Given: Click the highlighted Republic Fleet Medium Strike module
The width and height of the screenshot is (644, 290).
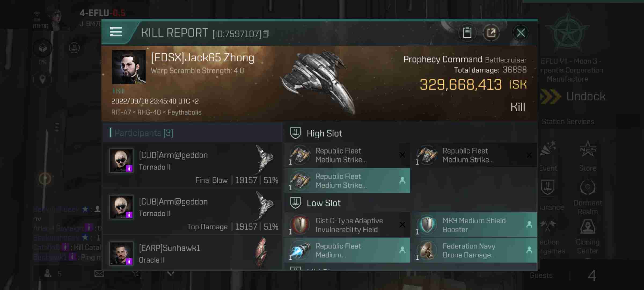Looking at the screenshot, I should [347, 180].
